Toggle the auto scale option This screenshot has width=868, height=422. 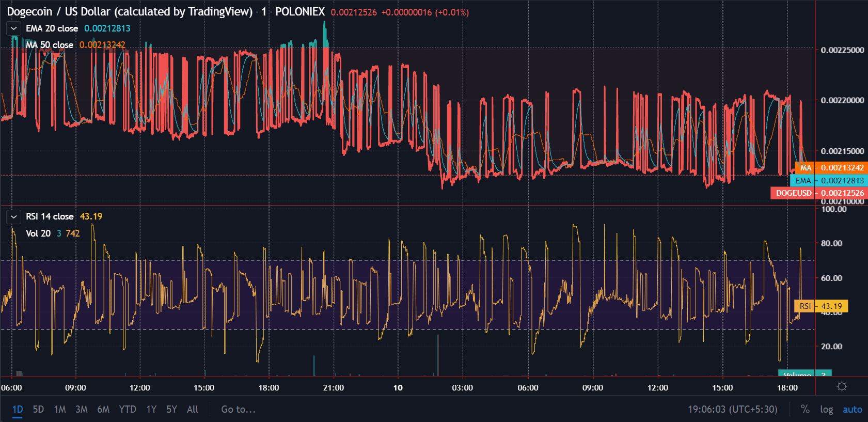pyautogui.click(x=853, y=409)
